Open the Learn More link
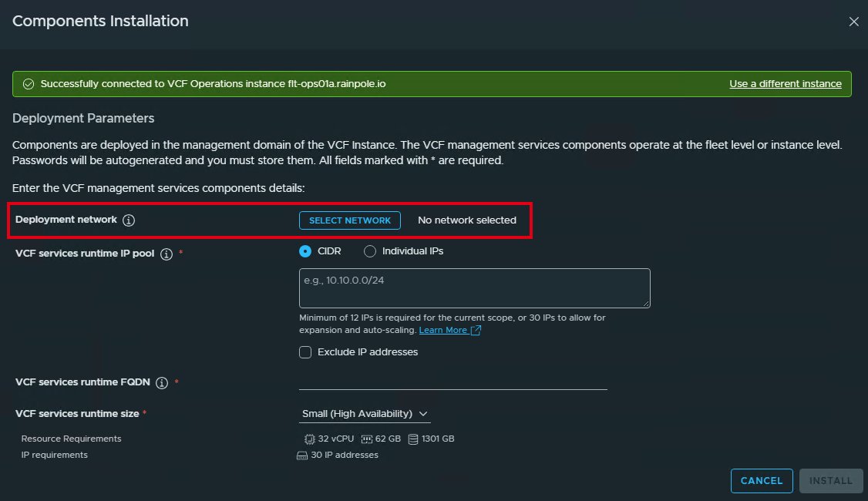868x501 pixels. point(442,330)
